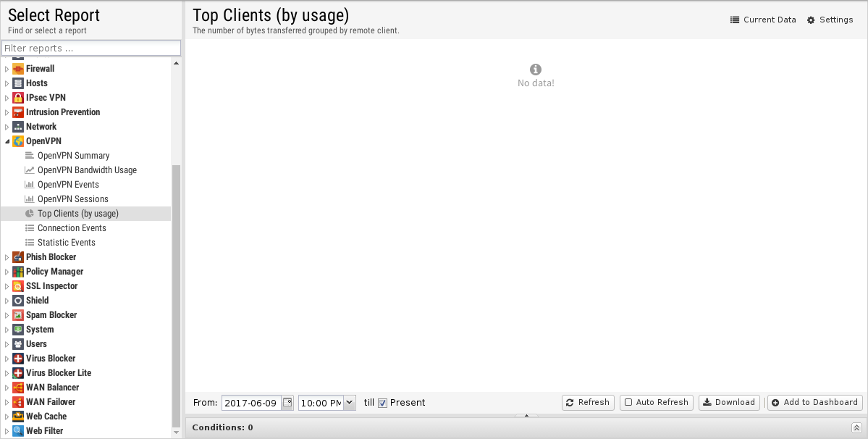The width and height of the screenshot is (868, 439).
Task: Expand the Policy Manager tree node
Action: 7,272
